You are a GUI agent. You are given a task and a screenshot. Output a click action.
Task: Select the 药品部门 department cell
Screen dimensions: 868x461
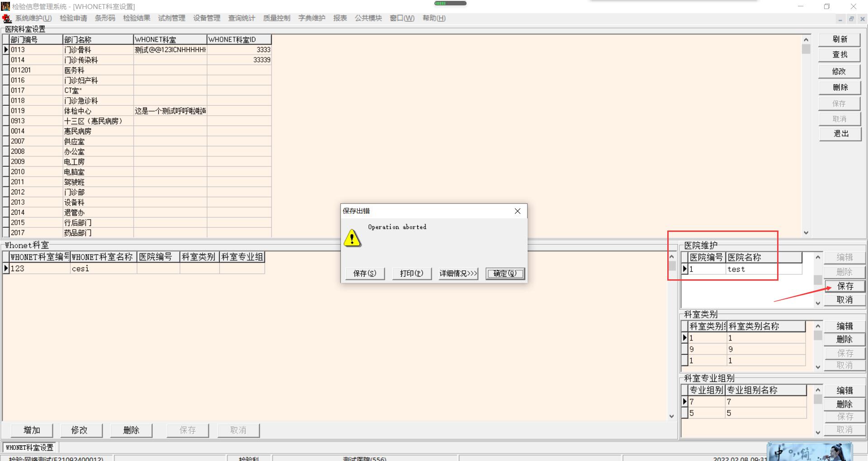(x=98, y=233)
